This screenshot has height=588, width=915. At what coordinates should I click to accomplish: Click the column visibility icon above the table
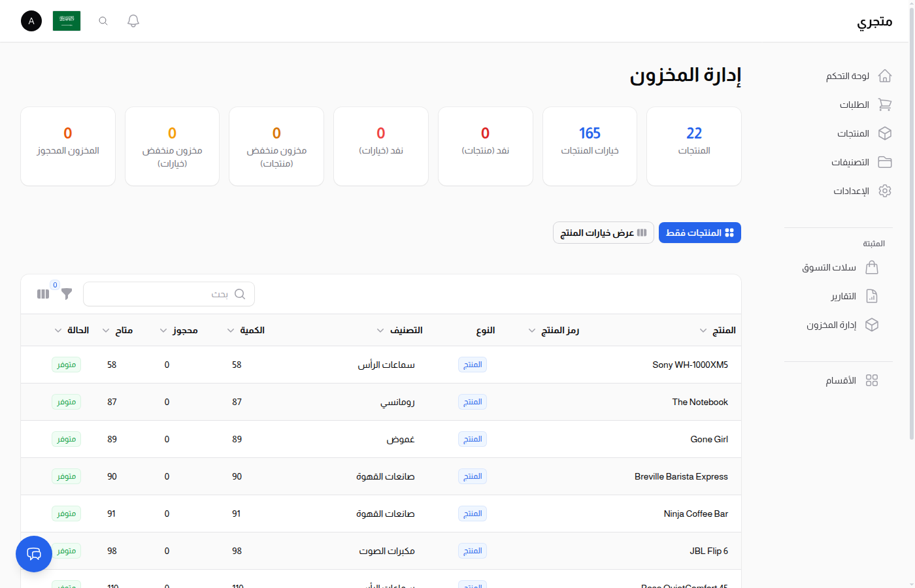[42, 294]
